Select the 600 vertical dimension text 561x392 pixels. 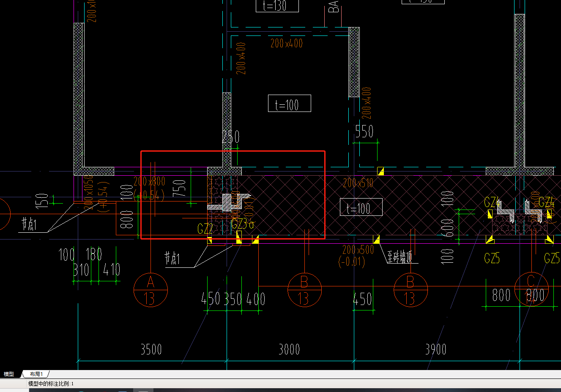click(x=447, y=228)
